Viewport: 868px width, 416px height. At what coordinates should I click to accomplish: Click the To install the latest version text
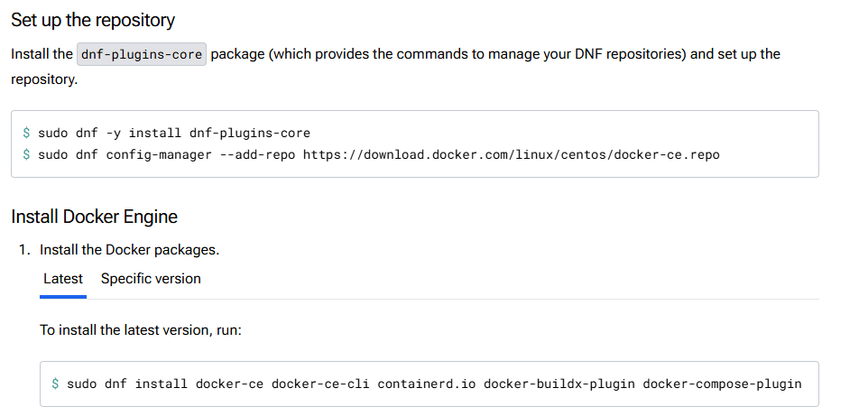(141, 330)
